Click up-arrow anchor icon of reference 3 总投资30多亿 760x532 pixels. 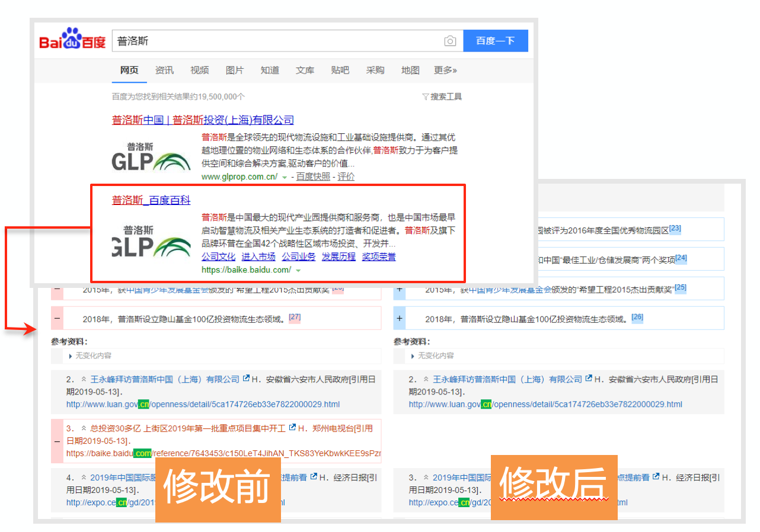click(84, 428)
